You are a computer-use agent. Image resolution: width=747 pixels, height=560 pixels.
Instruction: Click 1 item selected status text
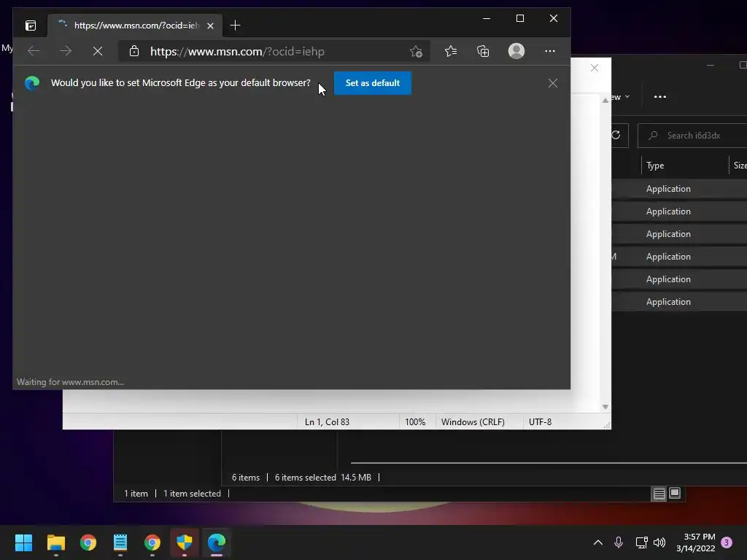(192, 494)
